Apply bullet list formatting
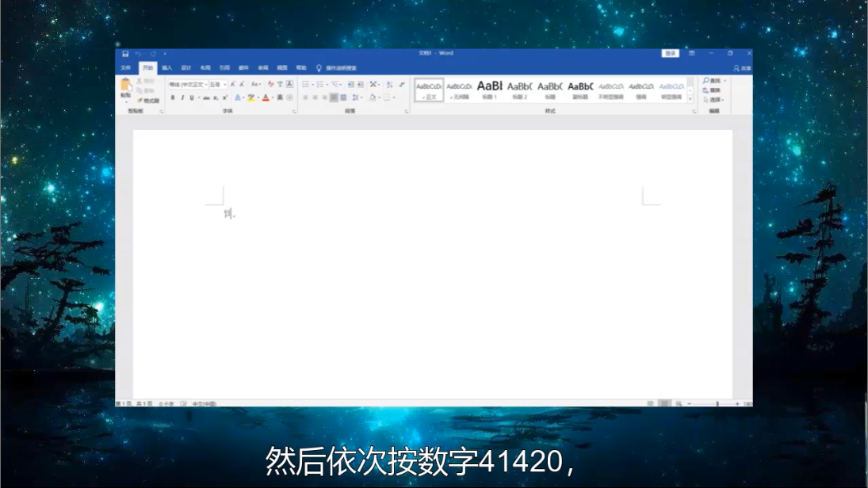 coord(306,84)
